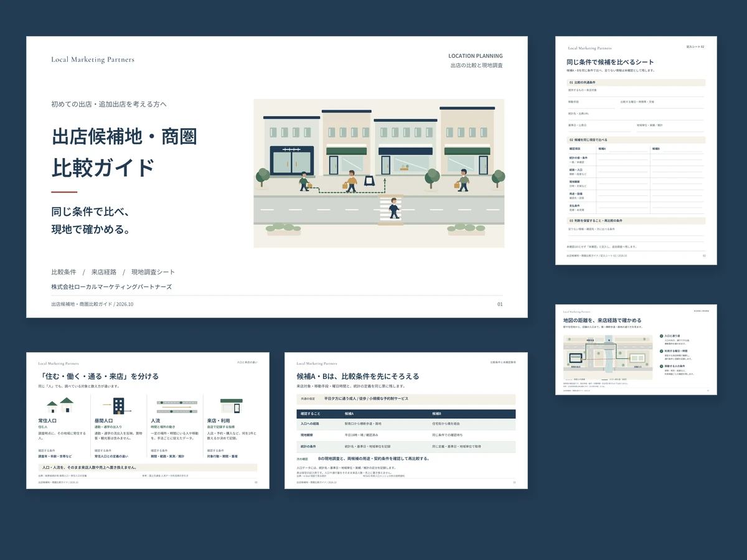Click the line 初めての出店・追加出店を考える方へ
Viewport: 747px width, 560px height.
pos(109,105)
